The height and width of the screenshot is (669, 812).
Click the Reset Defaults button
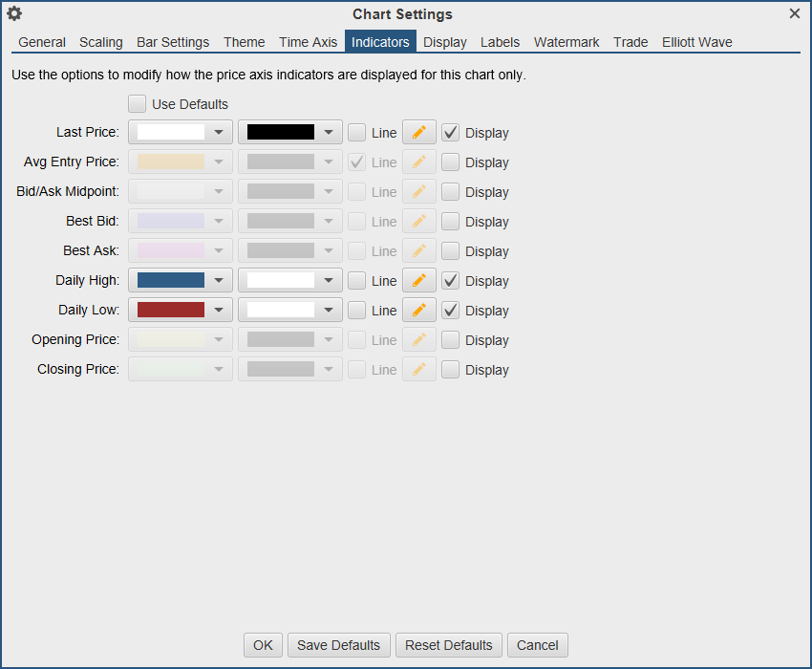tap(449, 645)
